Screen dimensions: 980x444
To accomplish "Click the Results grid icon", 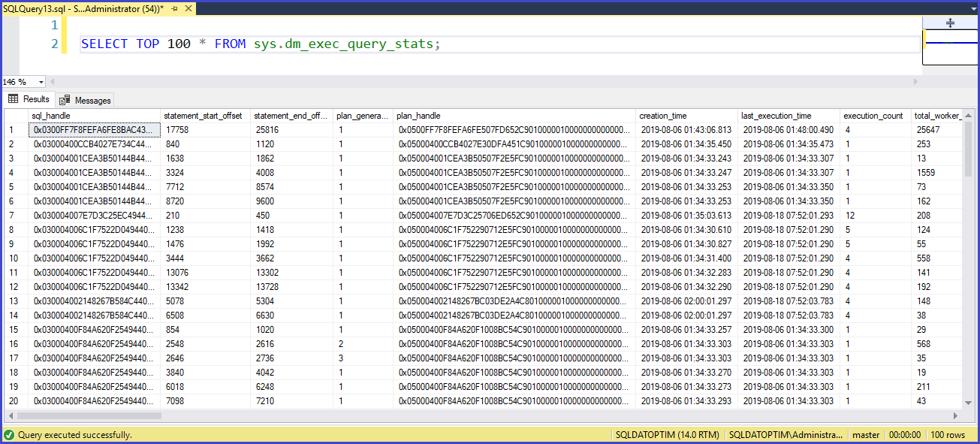I will pyautogui.click(x=13, y=99).
